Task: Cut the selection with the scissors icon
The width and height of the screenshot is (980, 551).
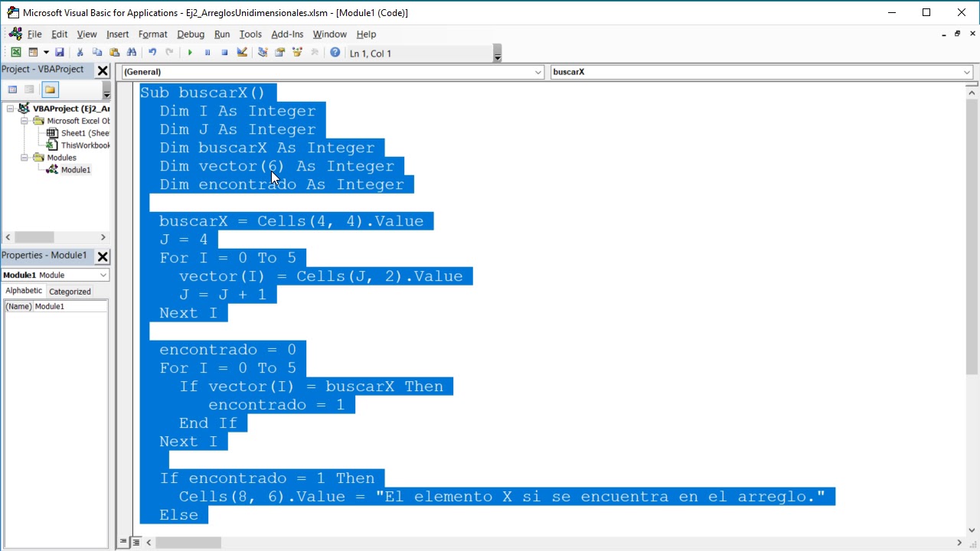Action: (80, 52)
